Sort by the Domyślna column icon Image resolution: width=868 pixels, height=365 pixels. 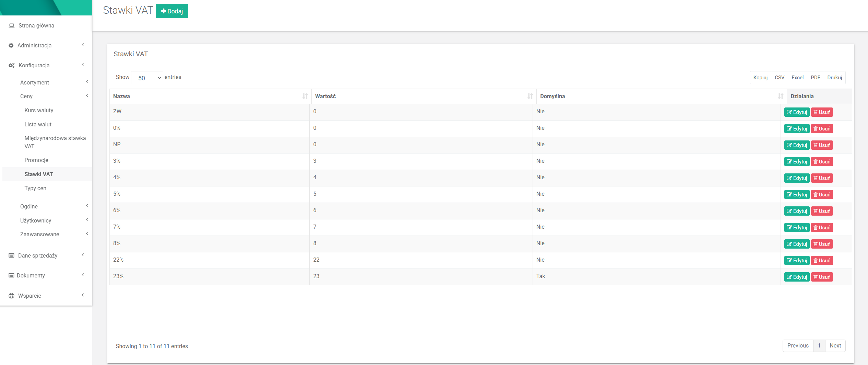click(x=780, y=96)
